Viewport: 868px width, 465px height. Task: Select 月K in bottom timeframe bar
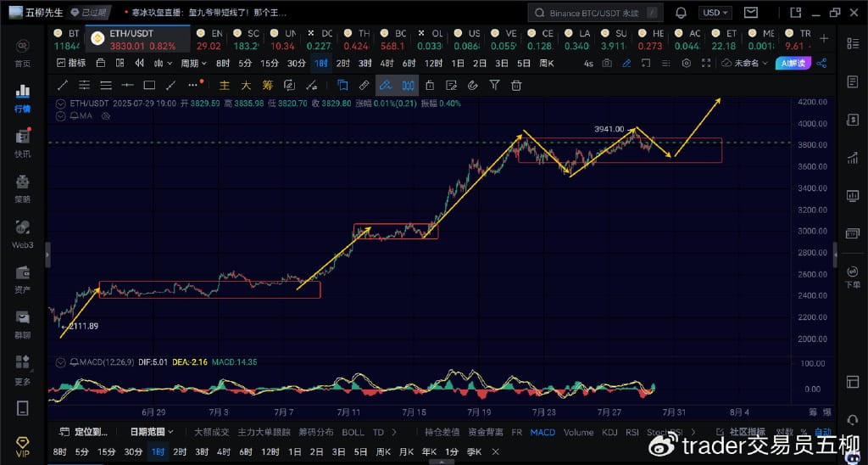(406, 451)
